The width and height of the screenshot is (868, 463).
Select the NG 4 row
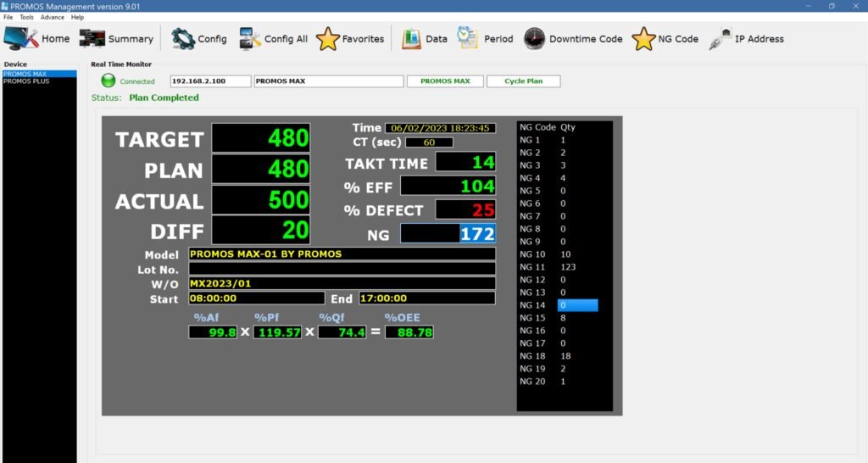559,178
